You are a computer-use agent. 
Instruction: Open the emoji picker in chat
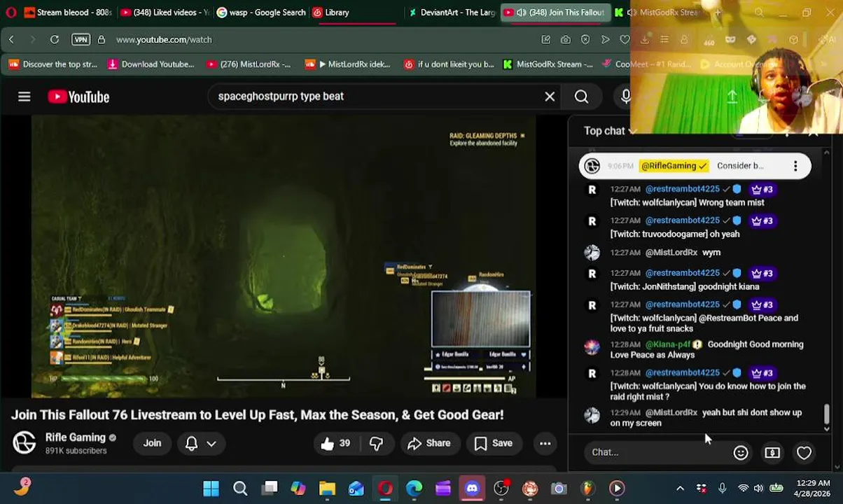(741, 452)
